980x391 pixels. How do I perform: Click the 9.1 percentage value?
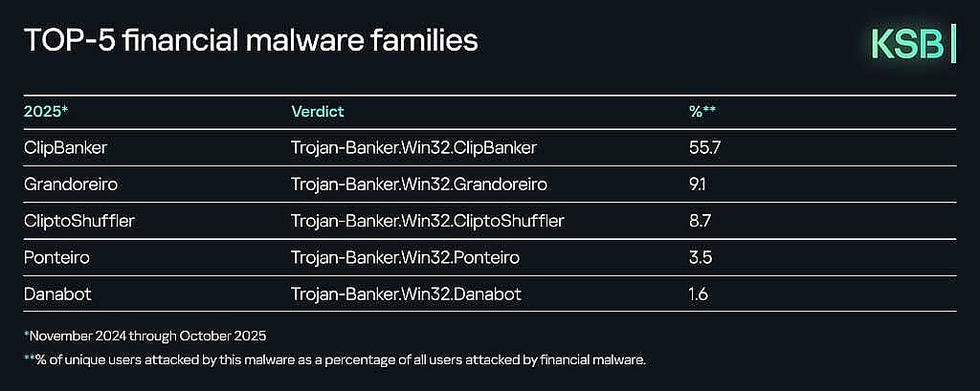pos(698,185)
